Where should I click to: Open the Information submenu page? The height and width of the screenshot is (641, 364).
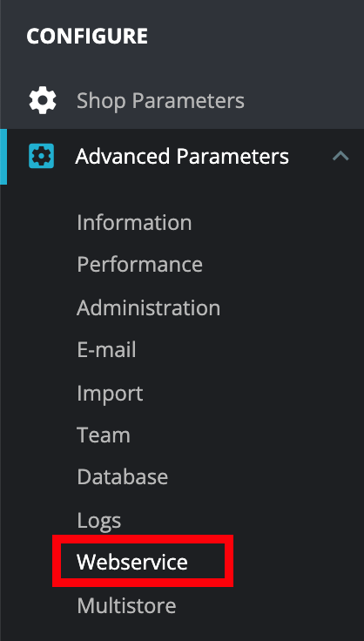point(134,223)
